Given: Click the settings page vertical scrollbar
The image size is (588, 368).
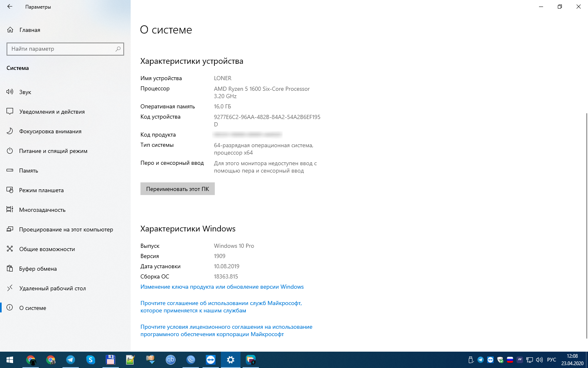Looking at the screenshot, I should click(586, 225).
